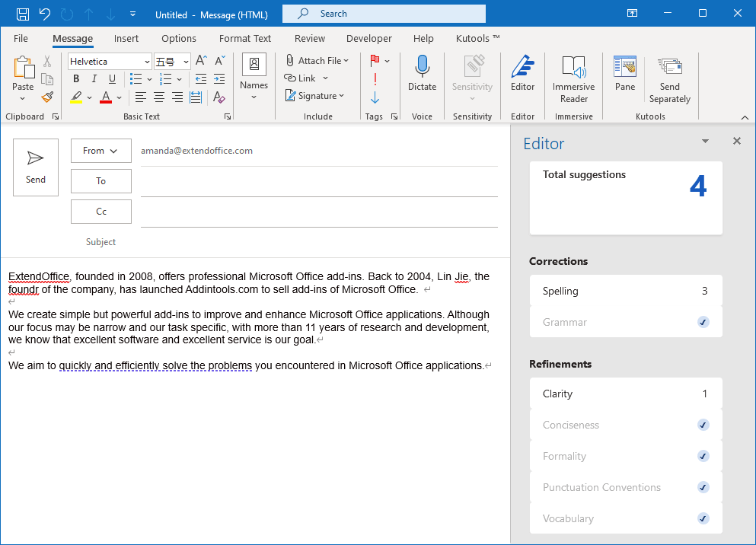This screenshot has width=756, height=545.
Task: Open the From account dropdown
Action: pyautogui.click(x=101, y=151)
